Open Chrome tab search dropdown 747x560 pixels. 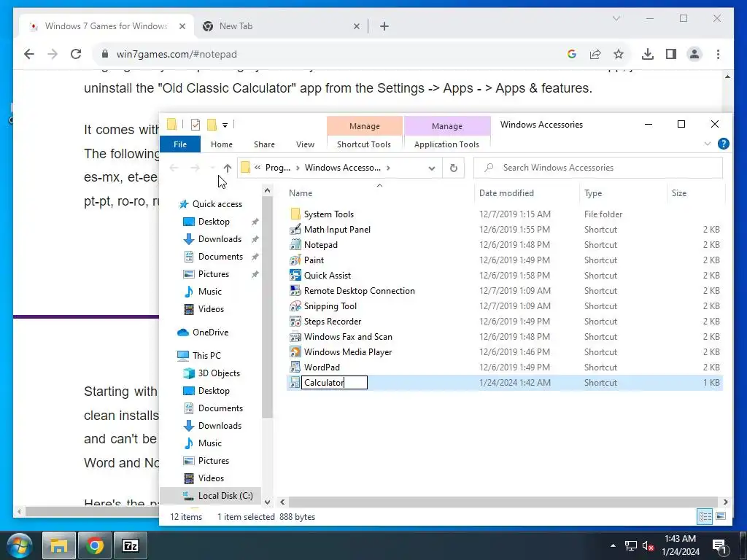616,18
